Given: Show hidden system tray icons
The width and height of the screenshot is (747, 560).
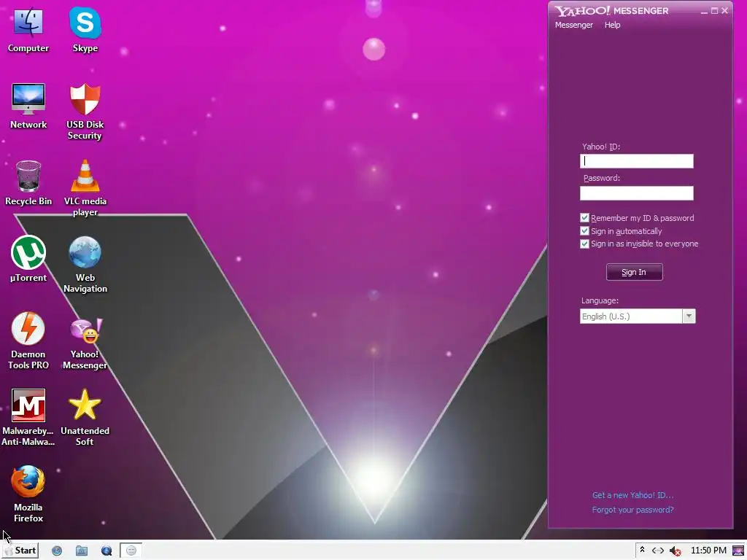Looking at the screenshot, I should [x=642, y=550].
